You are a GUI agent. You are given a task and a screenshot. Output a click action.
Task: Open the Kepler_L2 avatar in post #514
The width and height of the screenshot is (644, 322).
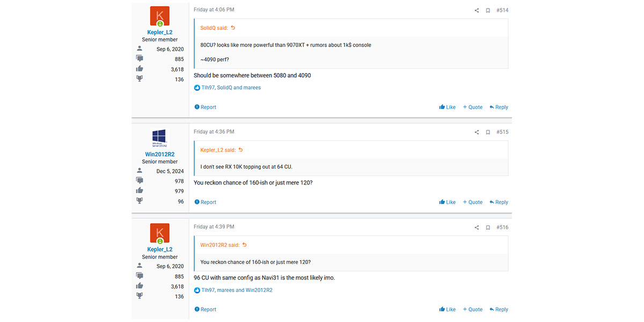(x=160, y=16)
